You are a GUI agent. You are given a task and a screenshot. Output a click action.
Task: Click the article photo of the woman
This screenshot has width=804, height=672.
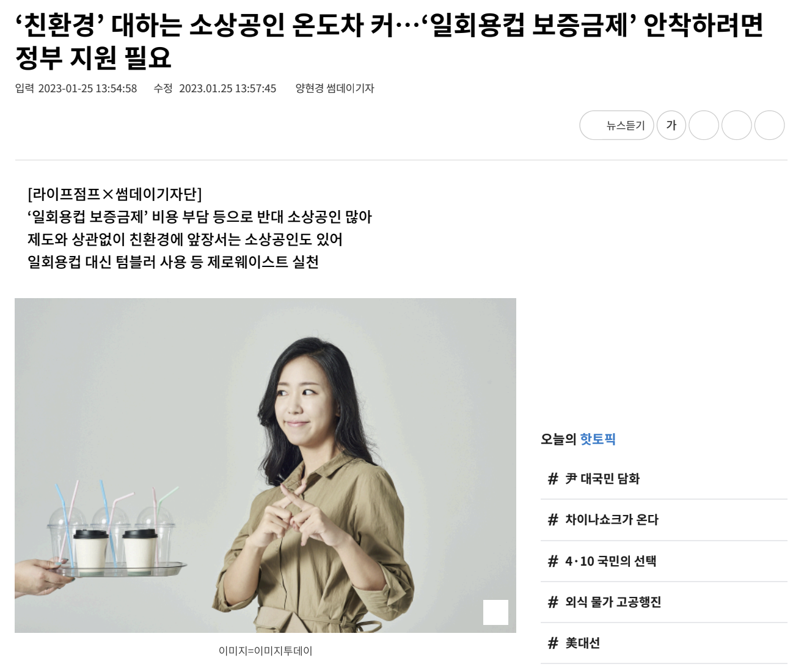(x=265, y=466)
